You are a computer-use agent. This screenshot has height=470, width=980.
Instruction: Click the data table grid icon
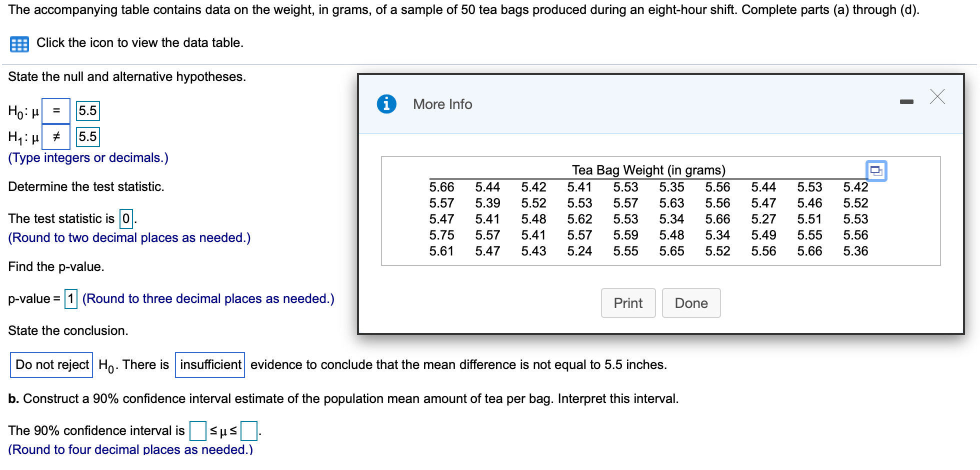(18, 43)
